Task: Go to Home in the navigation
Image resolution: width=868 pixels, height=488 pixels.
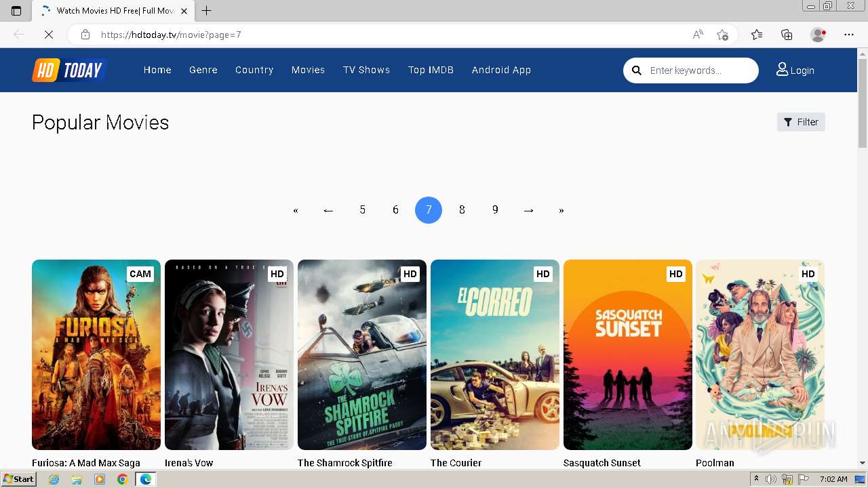Action: [157, 70]
